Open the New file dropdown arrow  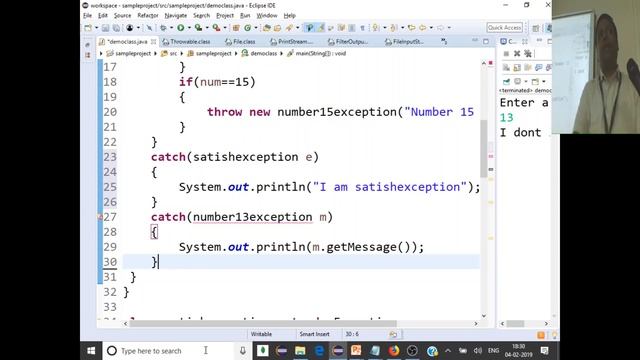click(x=97, y=28)
